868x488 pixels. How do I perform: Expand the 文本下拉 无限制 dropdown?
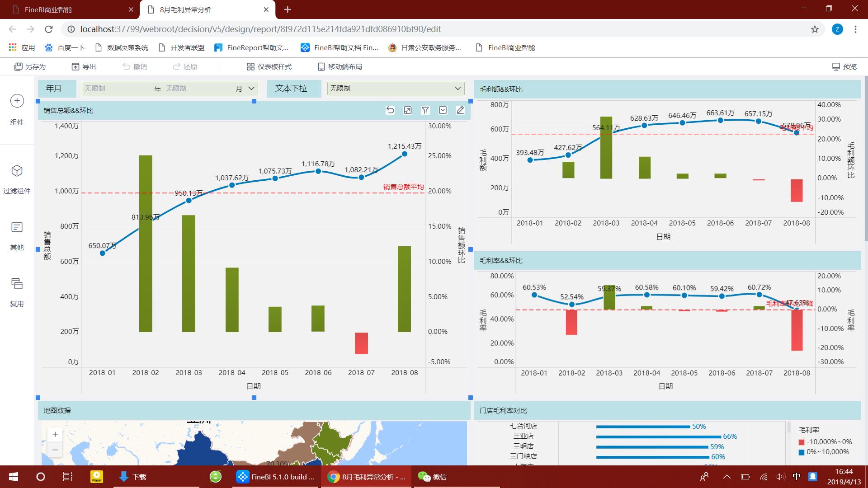click(458, 89)
